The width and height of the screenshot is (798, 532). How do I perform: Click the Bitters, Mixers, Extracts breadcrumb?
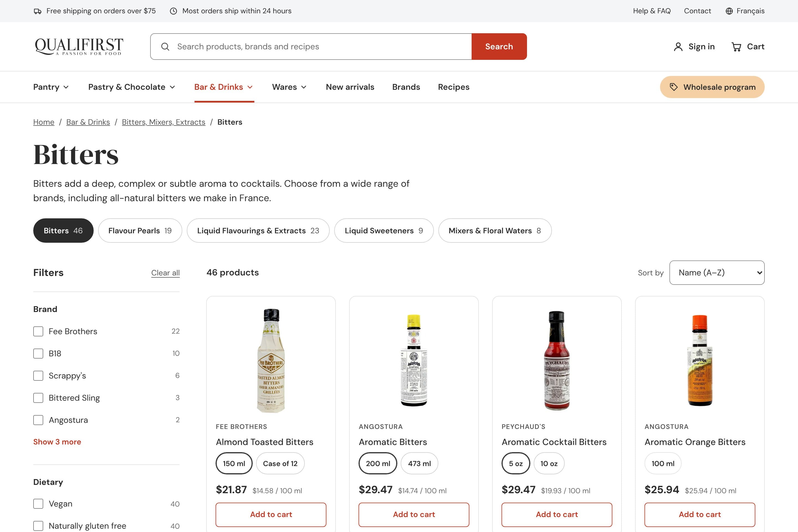click(163, 122)
